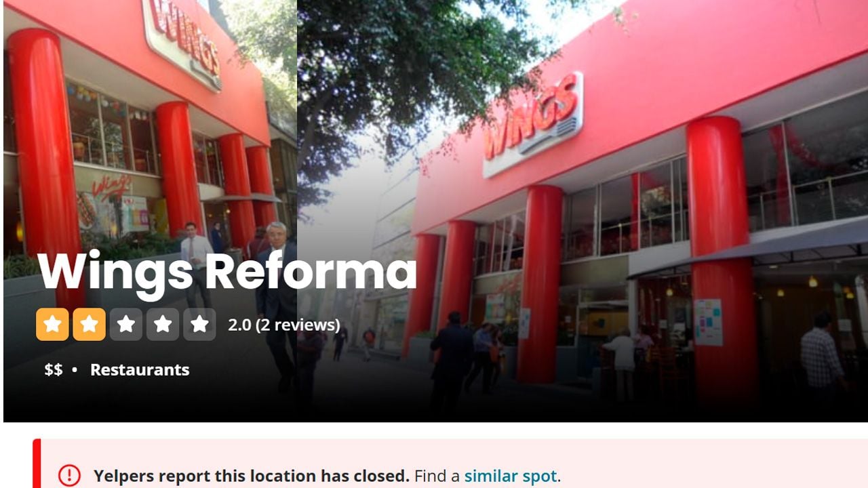The image size is (868, 488).
Task: Open the right storefront photo
Action: pyautogui.click(x=583, y=211)
